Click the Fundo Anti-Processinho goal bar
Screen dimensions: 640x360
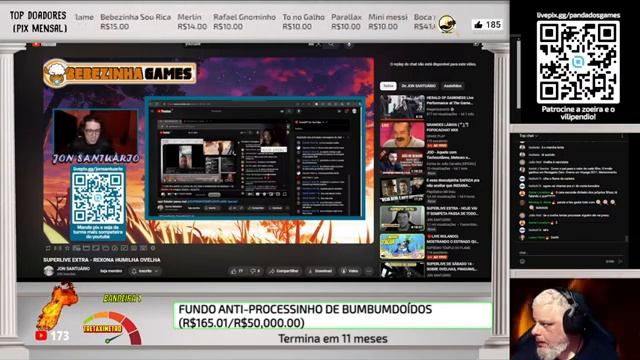point(332,316)
